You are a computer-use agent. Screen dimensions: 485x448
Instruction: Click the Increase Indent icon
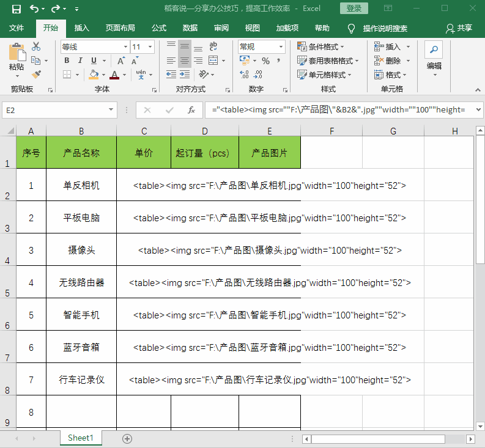[x=185, y=75]
